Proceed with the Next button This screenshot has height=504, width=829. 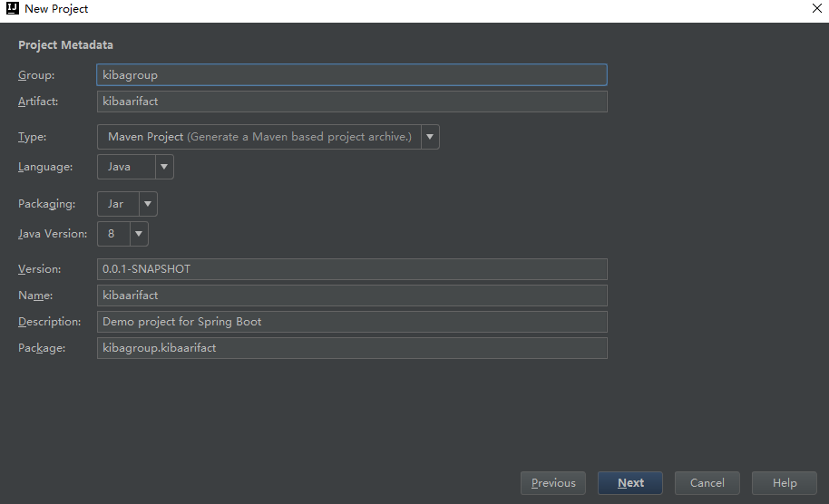tap(630, 483)
